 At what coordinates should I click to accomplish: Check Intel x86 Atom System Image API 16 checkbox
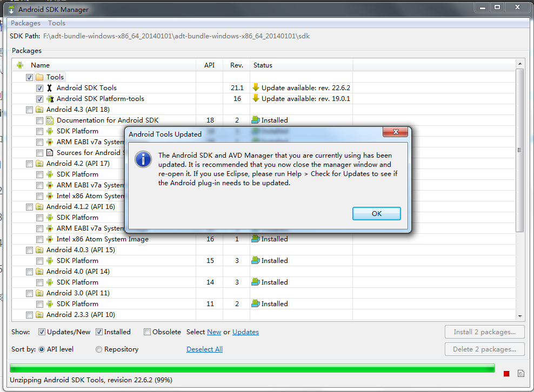tap(39, 239)
